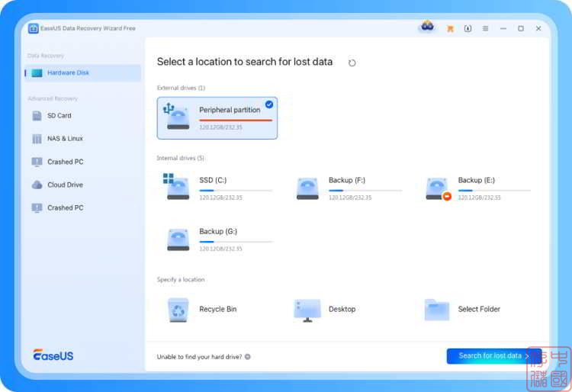Choose the Recycle Bin location icon
The image size is (572, 392).
pos(178,309)
